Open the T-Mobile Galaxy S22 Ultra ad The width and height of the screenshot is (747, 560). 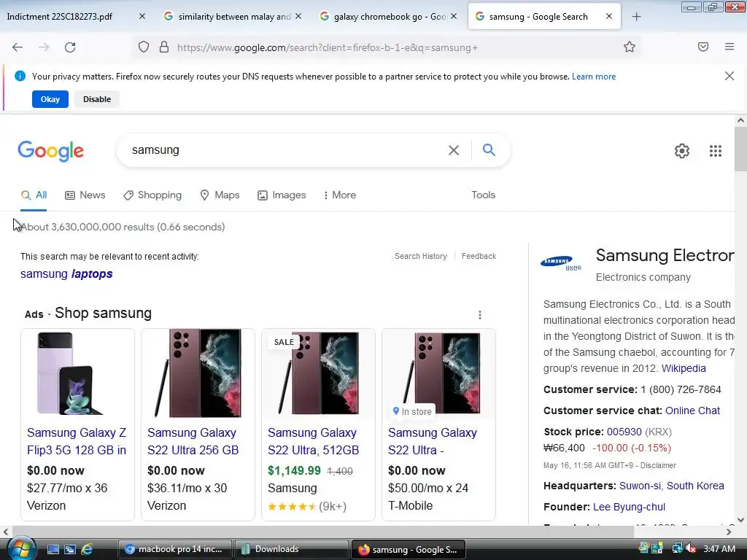point(433,441)
